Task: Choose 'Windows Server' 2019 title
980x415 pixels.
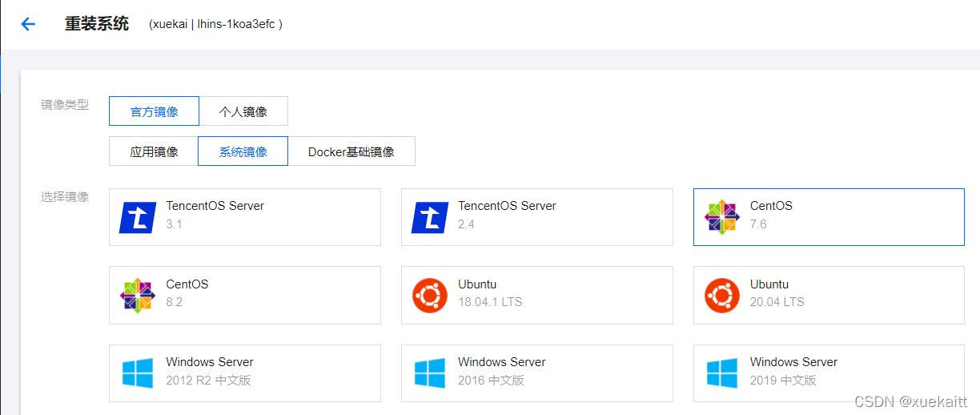Action: click(794, 362)
